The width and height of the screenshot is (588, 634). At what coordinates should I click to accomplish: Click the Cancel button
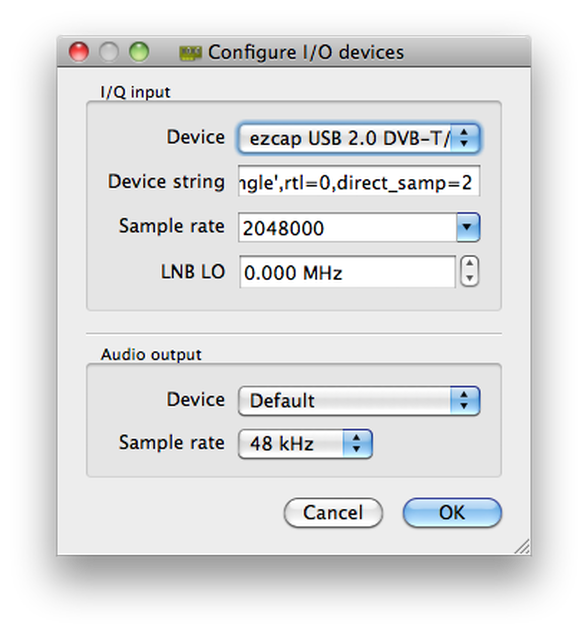[333, 513]
